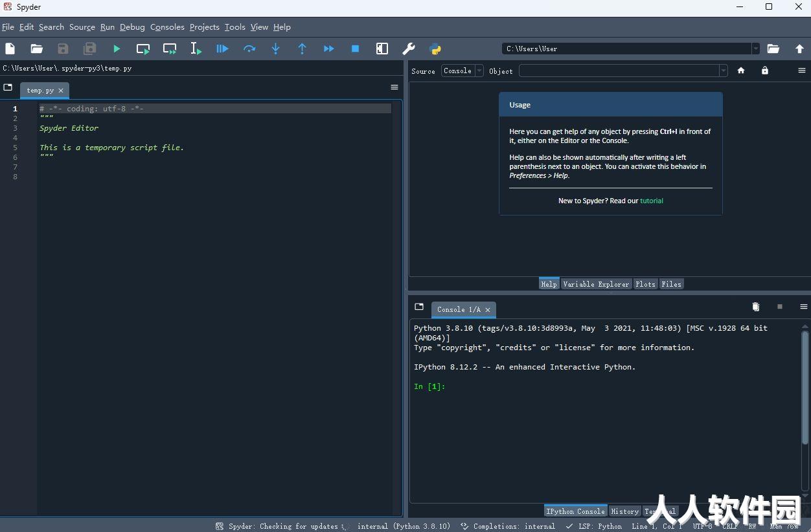Maximize the current pane

click(382, 49)
